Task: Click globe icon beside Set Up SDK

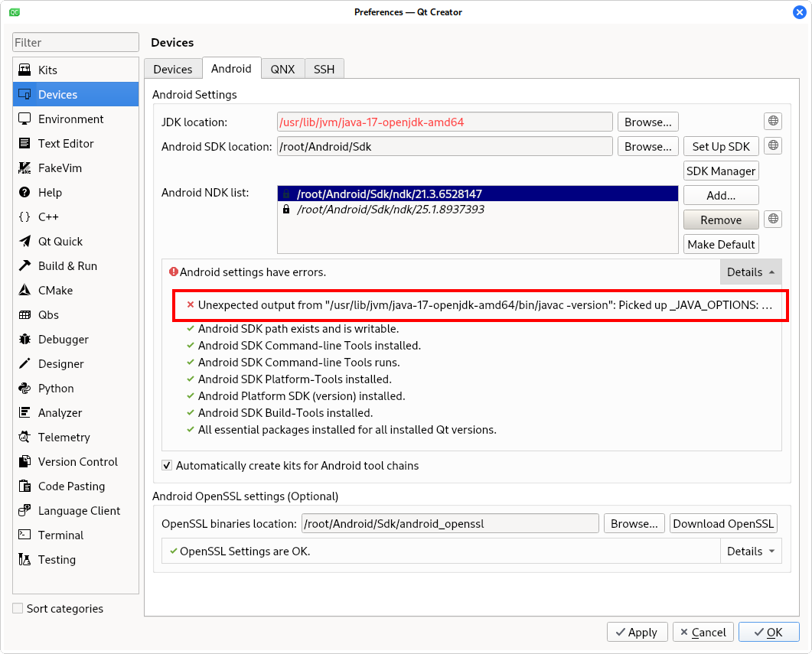Action: [773, 146]
